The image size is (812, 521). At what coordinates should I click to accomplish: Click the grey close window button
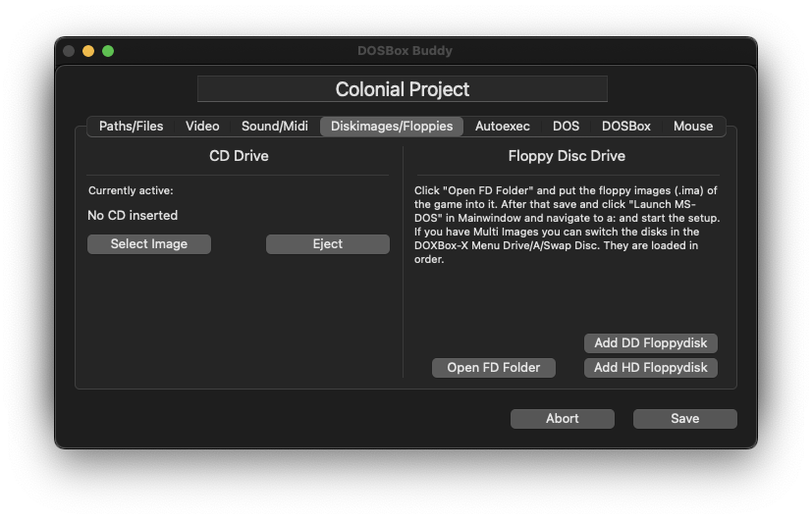point(69,51)
